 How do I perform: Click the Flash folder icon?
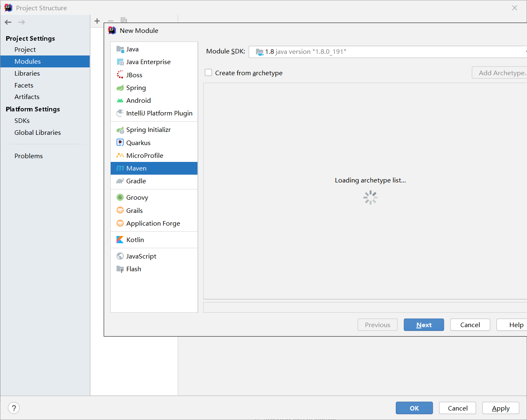tap(120, 269)
